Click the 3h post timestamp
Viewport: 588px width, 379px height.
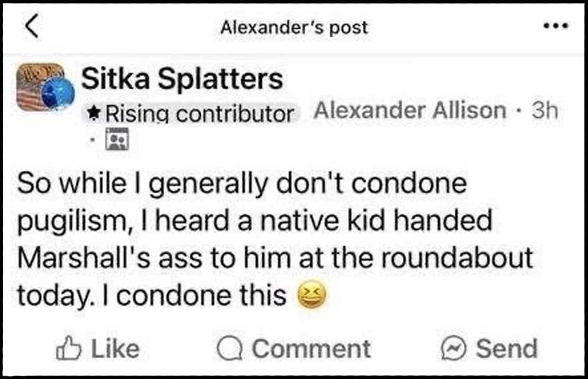click(x=545, y=111)
